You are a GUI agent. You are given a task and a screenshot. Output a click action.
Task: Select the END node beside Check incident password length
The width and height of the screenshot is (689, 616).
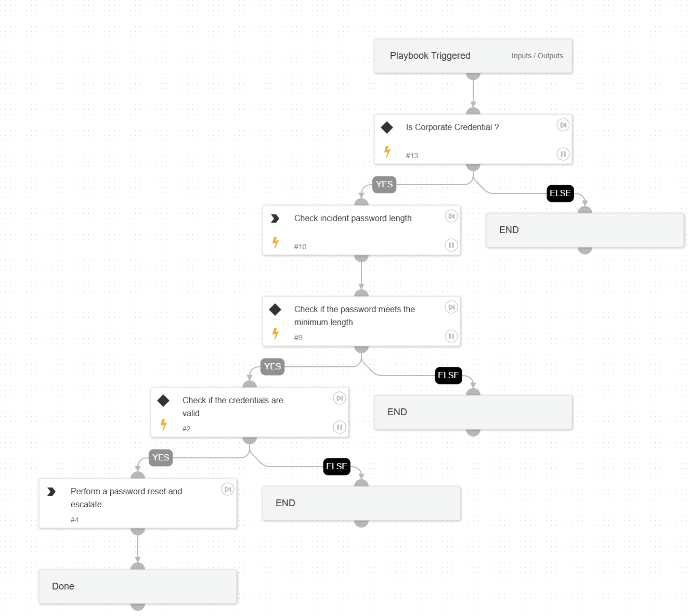point(585,230)
